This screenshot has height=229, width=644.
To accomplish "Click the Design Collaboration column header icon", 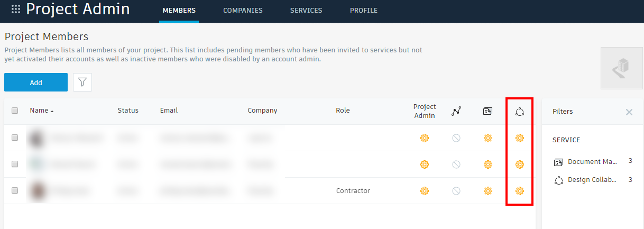I will click(519, 111).
